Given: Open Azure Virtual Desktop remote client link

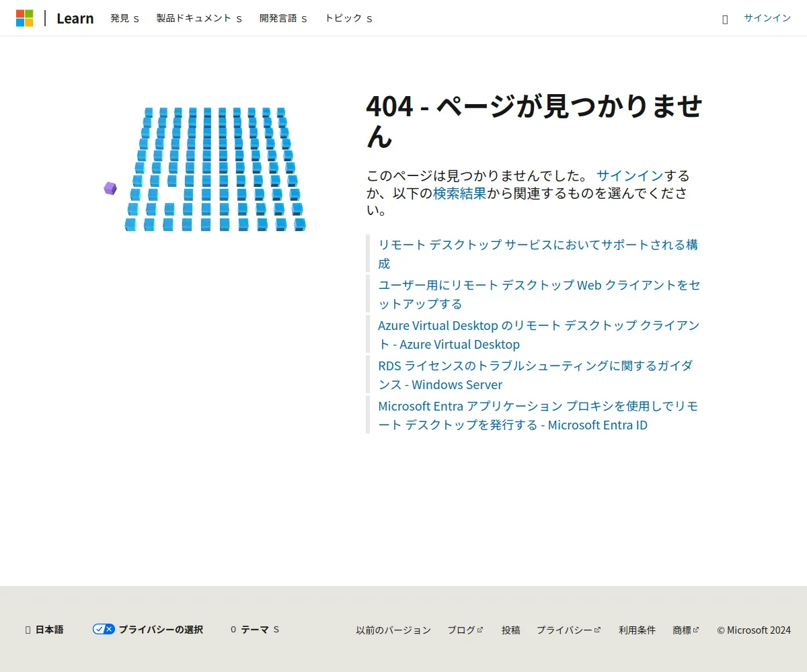Looking at the screenshot, I should pyautogui.click(x=538, y=335).
